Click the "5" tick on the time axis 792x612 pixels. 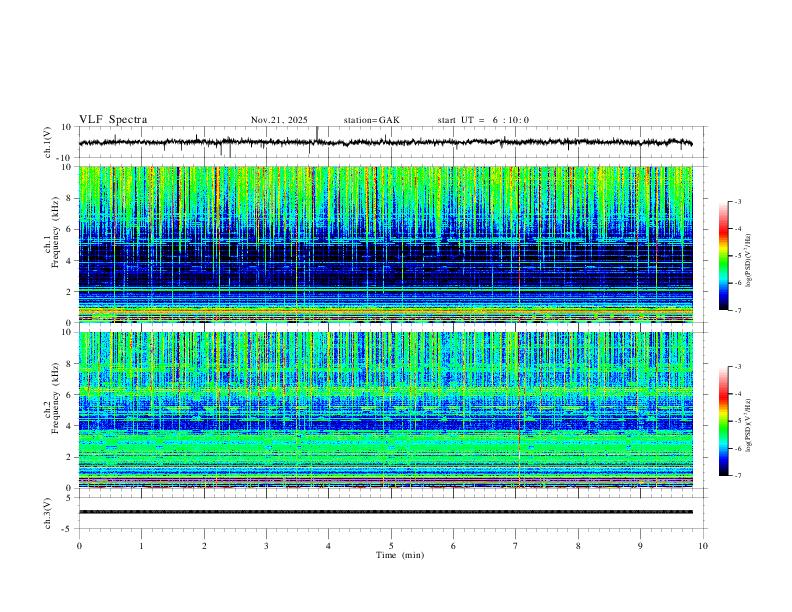tap(391, 546)
